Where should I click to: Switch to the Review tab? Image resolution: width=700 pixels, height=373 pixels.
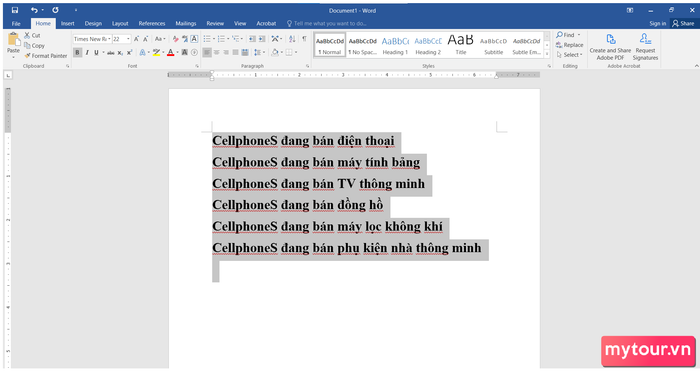[215, 24]
